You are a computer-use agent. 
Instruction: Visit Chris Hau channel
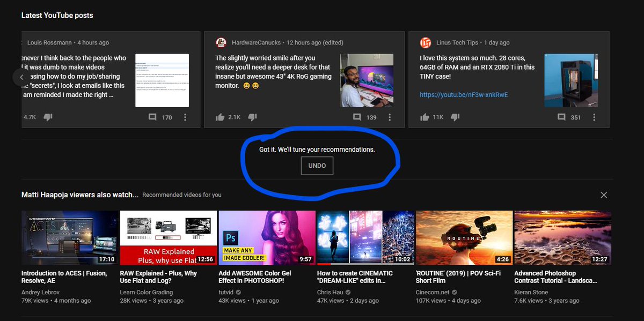330,292
